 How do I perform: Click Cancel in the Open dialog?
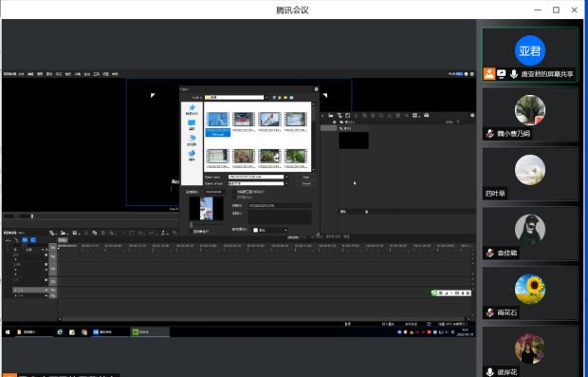[x=306, y=183]
